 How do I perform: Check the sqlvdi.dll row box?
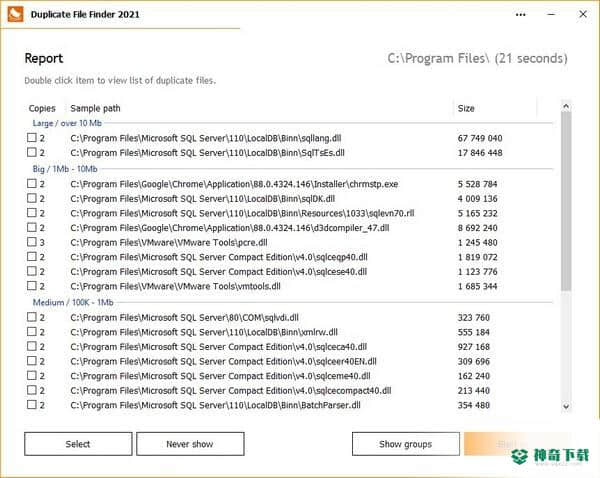[32, 317]
